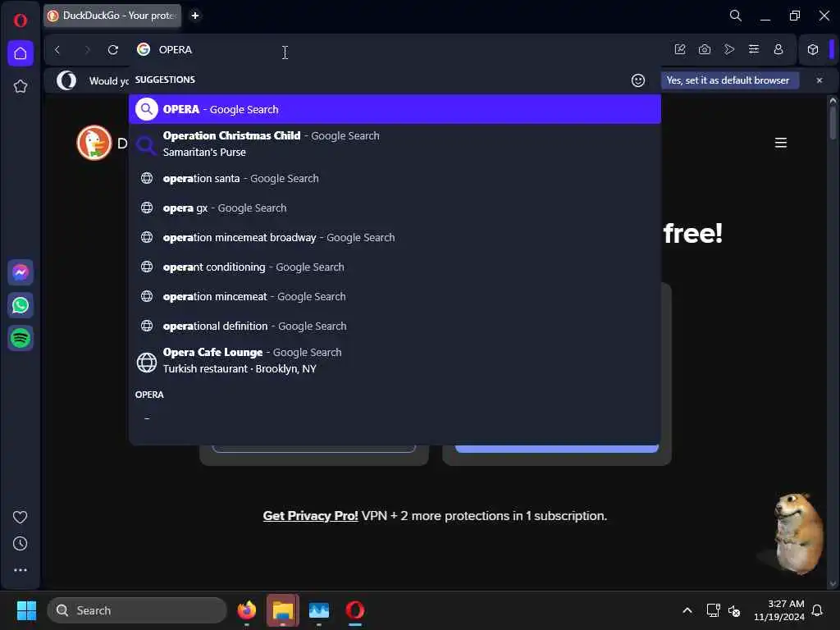Image resolution: width=840 pixels, height=630 pixels.
Task: Go forward with the forward arrow
Action: pos(87,50)
